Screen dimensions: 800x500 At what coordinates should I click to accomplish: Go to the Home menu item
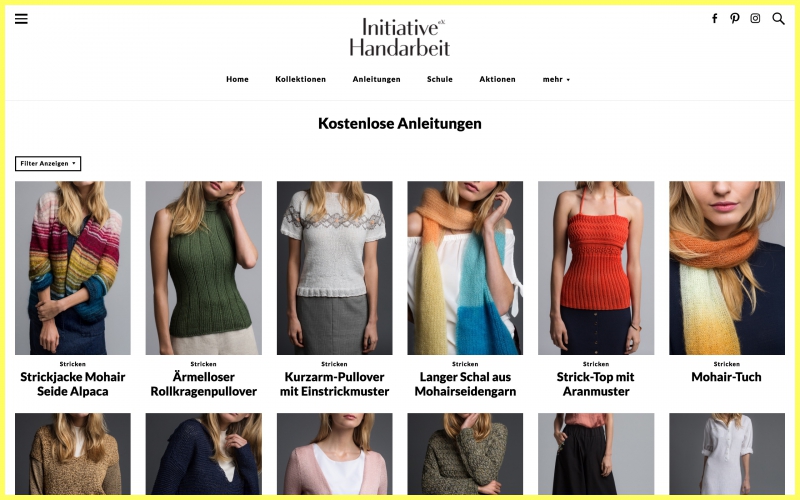point(237,79)
